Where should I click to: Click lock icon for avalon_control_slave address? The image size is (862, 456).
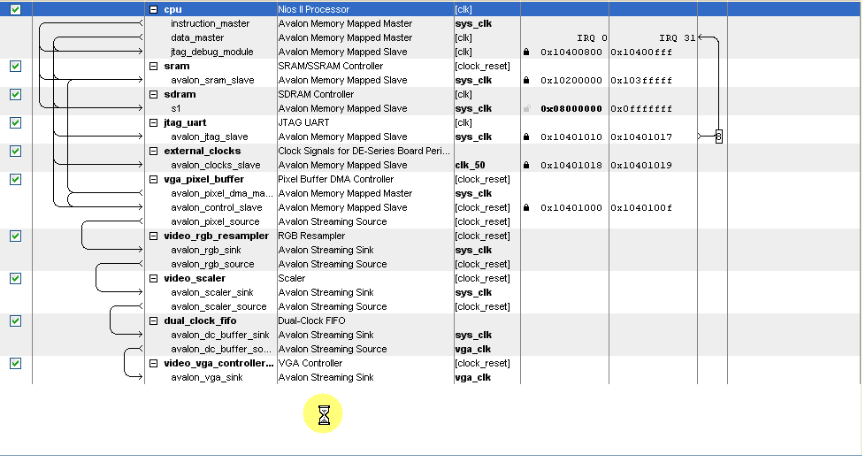(527, 208)
